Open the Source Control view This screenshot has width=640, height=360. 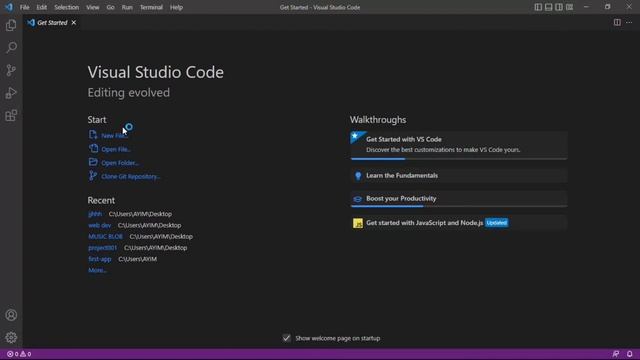coord(11,70)
